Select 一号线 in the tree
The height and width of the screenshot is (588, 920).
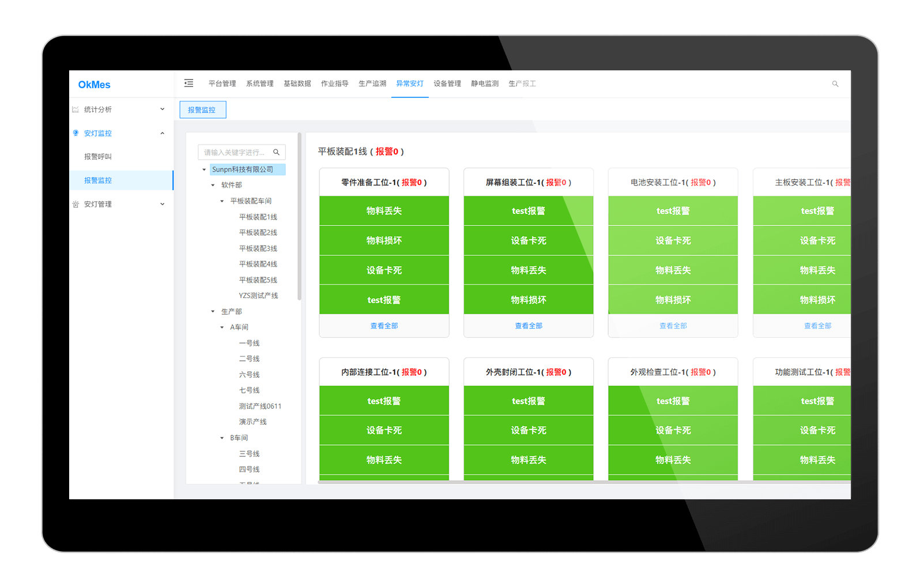249,343
